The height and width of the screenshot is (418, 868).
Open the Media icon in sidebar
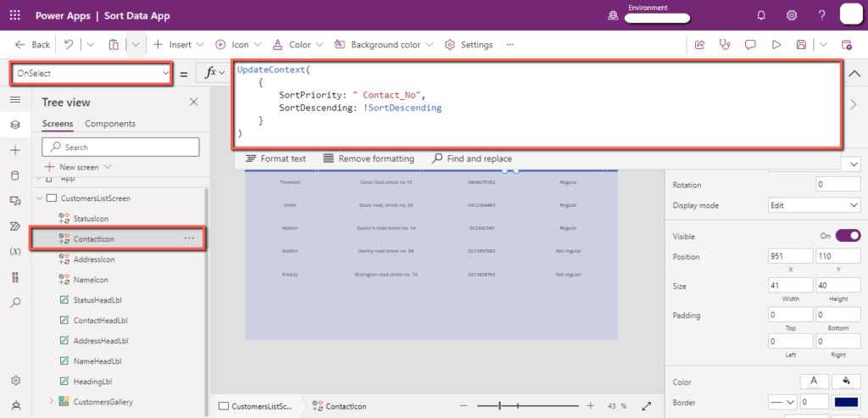click(x=15, y=200)
